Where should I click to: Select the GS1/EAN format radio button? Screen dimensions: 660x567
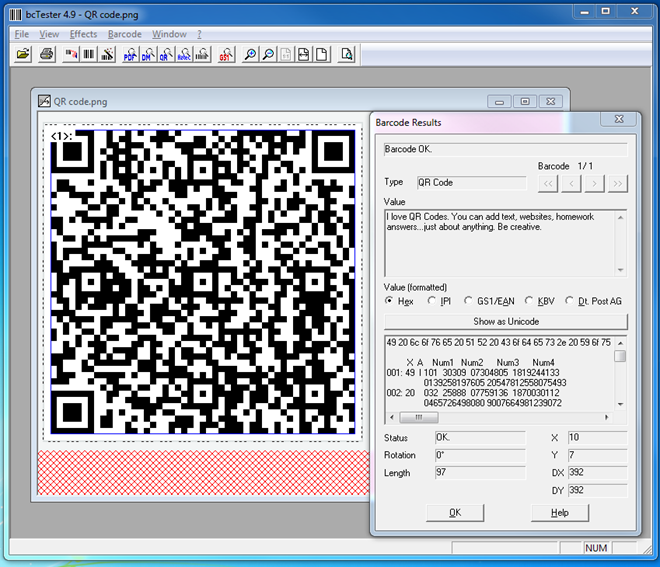468,301
